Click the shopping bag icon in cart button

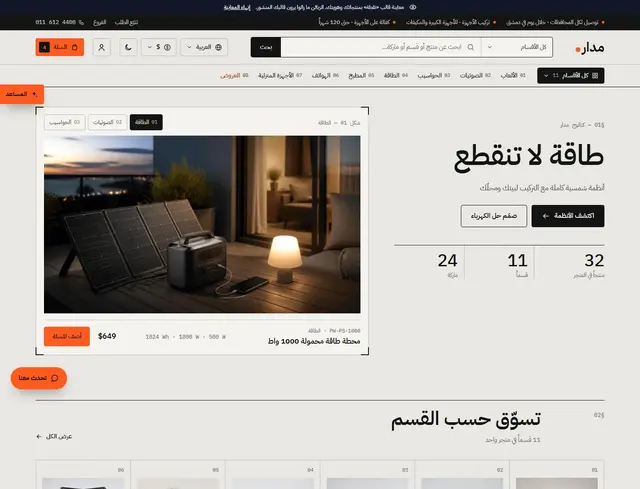[x=74, y=47]
